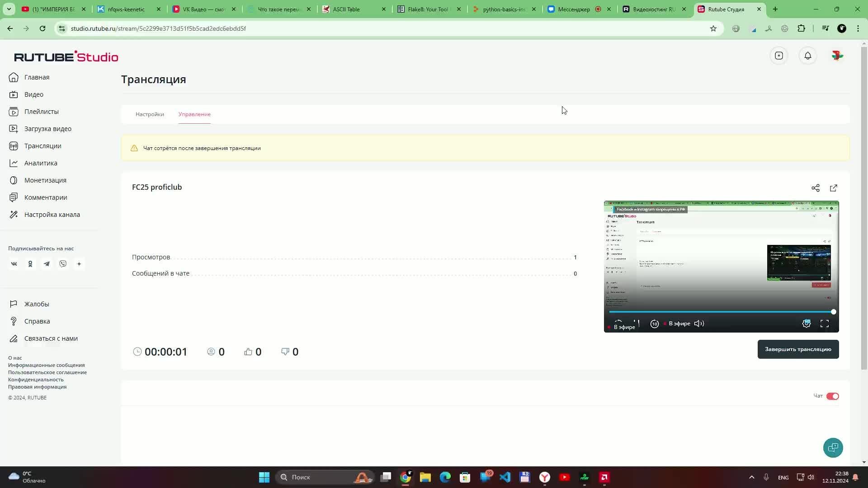Open Пользовательское соглашение link
868x488 pixels.
click(47, 372)
